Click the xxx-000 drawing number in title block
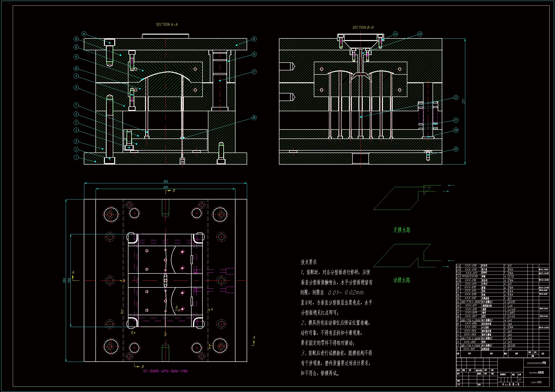This screenshot has width=555, height=392. click(x=536, y=382)
